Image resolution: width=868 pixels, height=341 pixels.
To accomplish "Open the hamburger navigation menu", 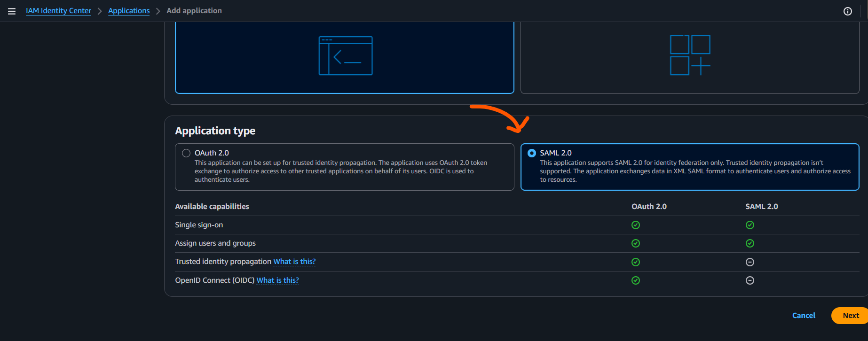I will [12, 11].
